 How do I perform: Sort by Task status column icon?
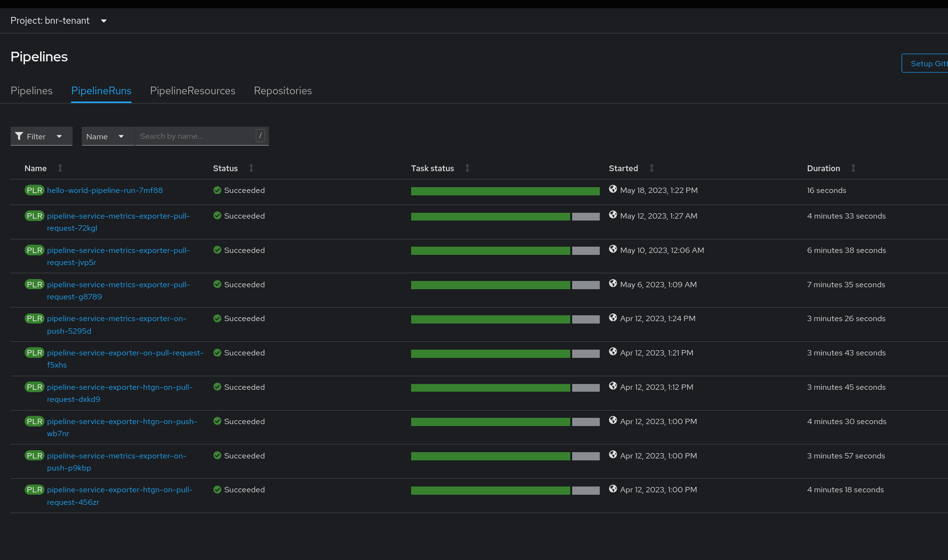(467, 168)
